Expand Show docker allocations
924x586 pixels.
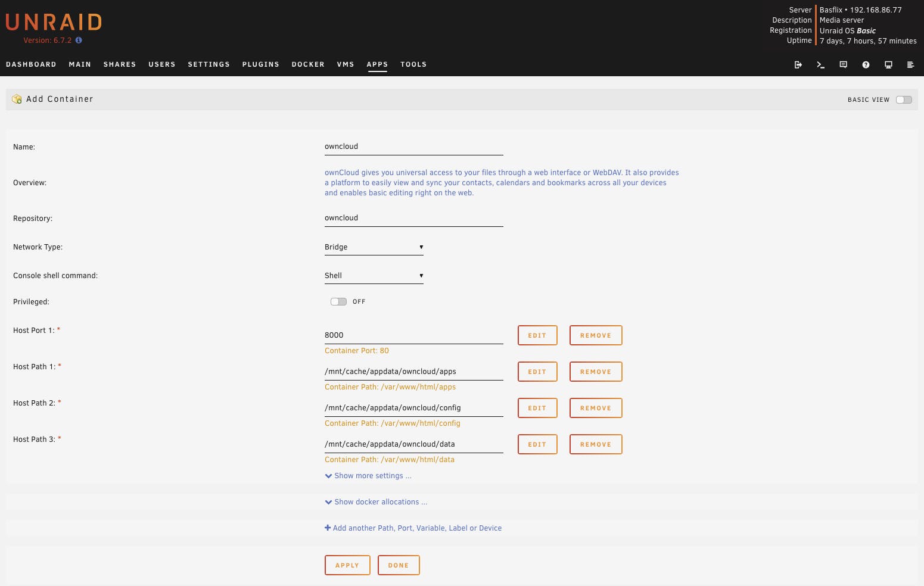coord(376,502)
